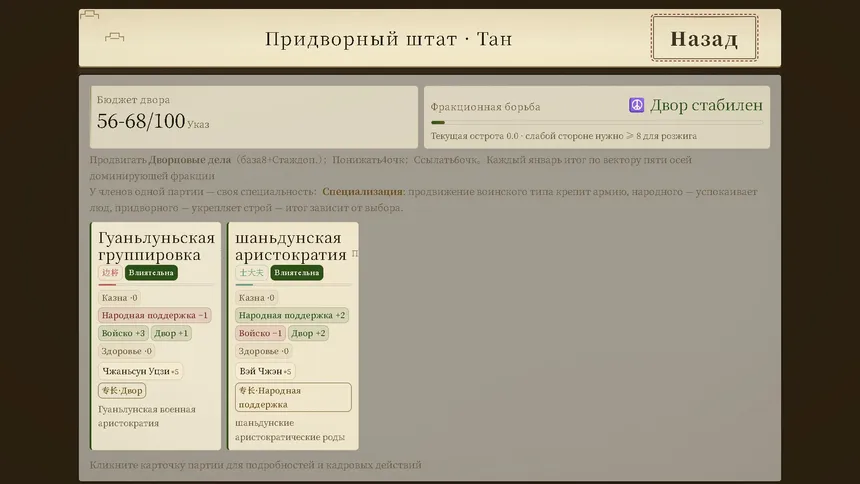Click the purple peace icon near Двор стабилен

pos(636,105)
